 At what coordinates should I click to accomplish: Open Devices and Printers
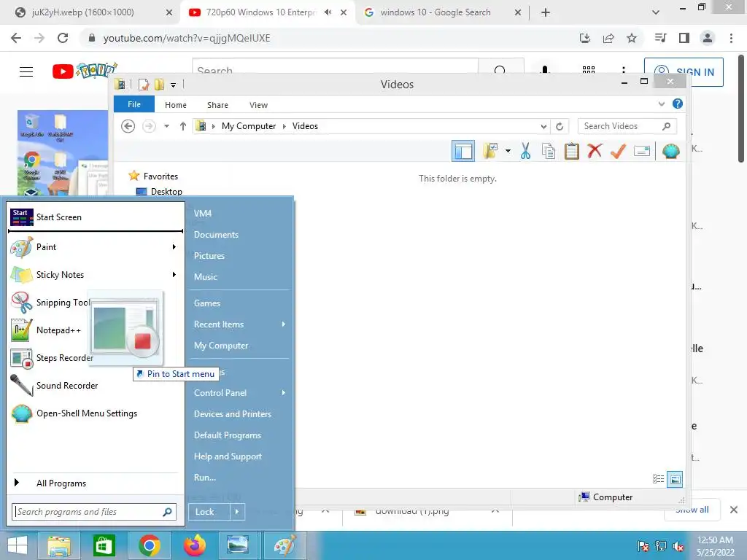(x=233, y=414)
